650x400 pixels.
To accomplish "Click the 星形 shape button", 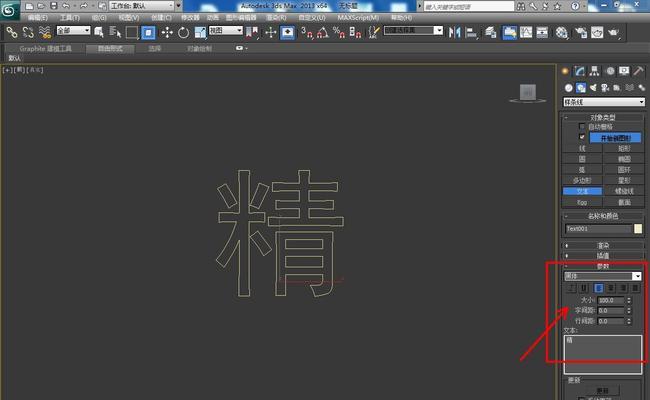I will [624, 180].
